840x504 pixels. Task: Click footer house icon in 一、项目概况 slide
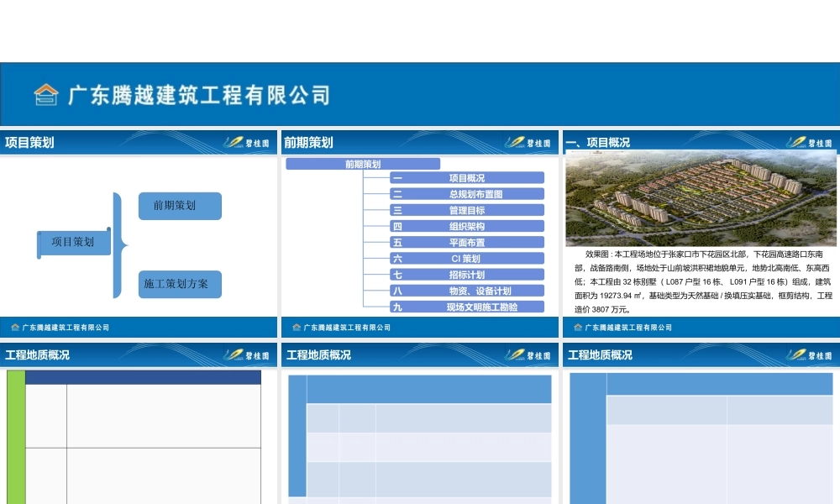(578, 328)
